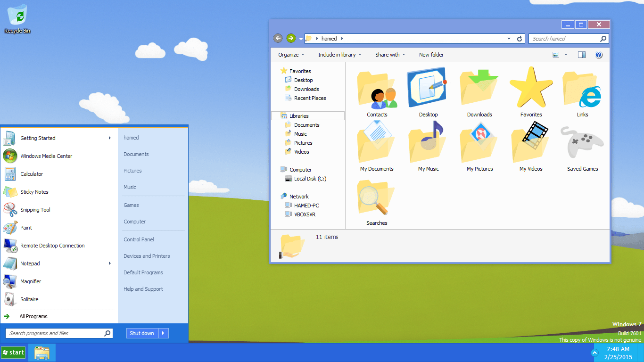The width and height of the screenshot is (644, 362).
Task: Open Control Panel from the Start menu
Action: 139,239
